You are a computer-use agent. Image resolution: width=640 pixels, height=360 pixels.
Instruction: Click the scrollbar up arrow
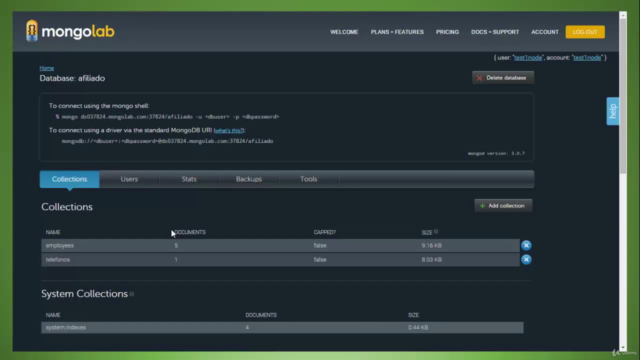622,16
